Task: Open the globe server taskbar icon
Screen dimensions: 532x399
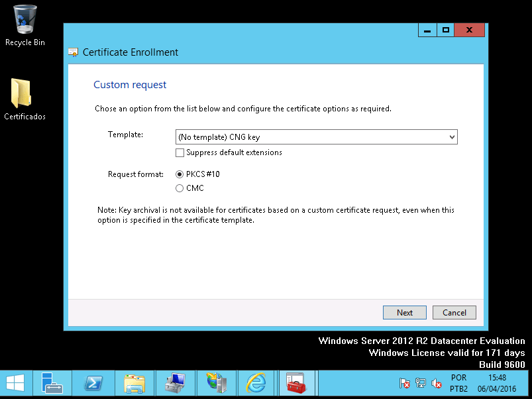Action: click(217, 383)
